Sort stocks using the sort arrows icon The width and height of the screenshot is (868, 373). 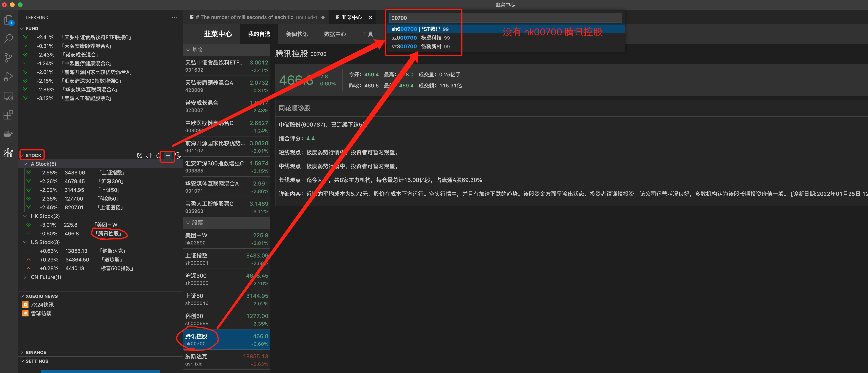149,155
